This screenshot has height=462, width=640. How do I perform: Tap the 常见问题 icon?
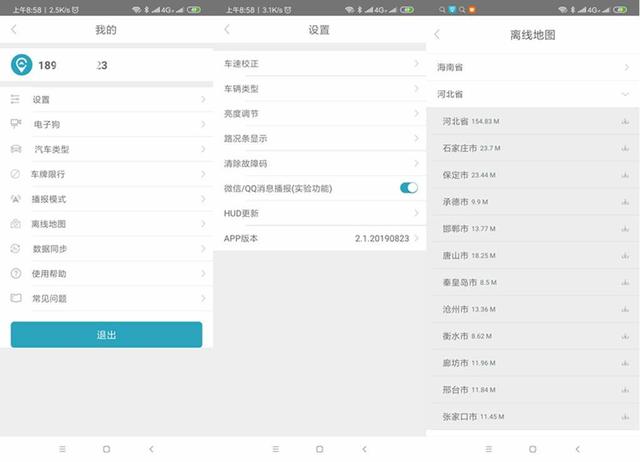(x=16, y=298)
